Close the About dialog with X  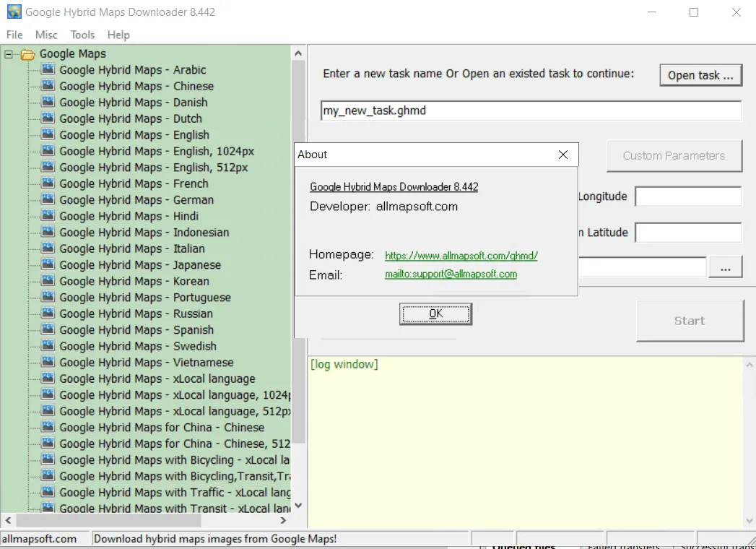point(562,155)
